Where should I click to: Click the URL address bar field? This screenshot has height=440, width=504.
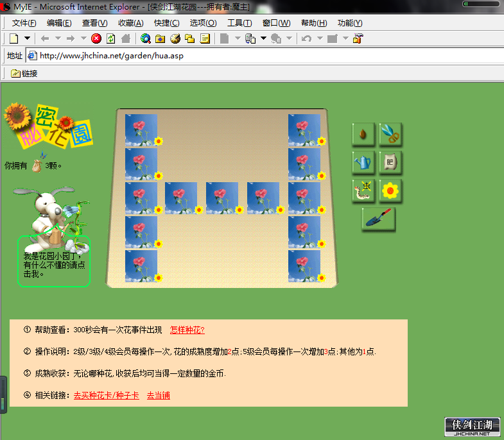[x=264, y=56]
